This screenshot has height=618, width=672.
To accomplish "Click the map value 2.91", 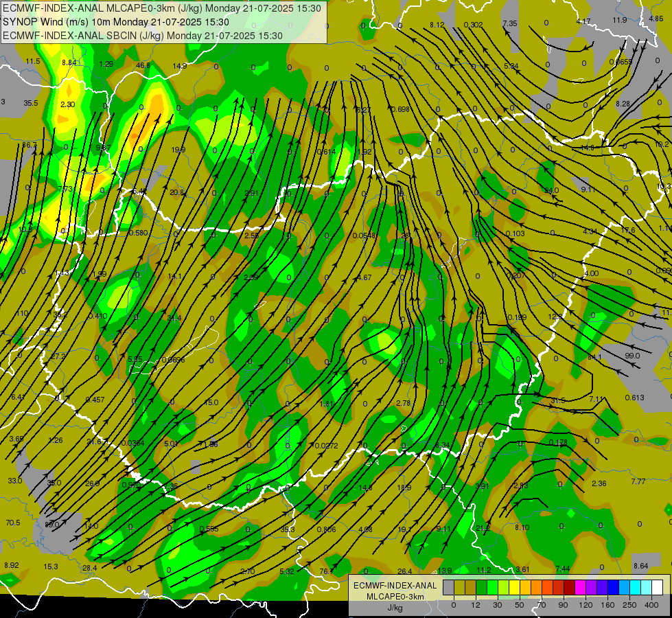I will (252, 193).
